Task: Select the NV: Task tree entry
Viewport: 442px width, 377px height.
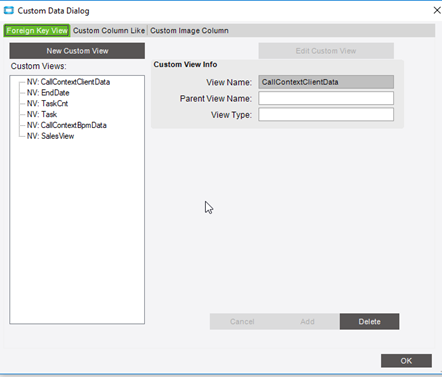Action: tap(42, 114)
